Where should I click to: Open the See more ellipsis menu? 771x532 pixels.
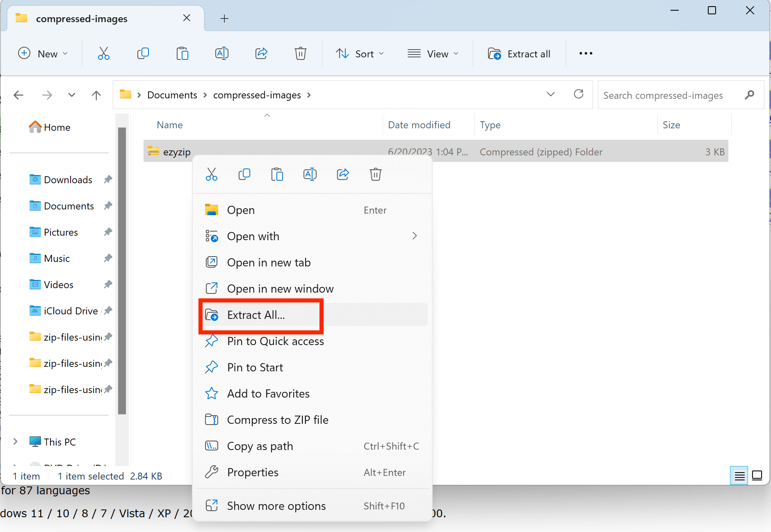pyautogui.click(x=585, y=53)
